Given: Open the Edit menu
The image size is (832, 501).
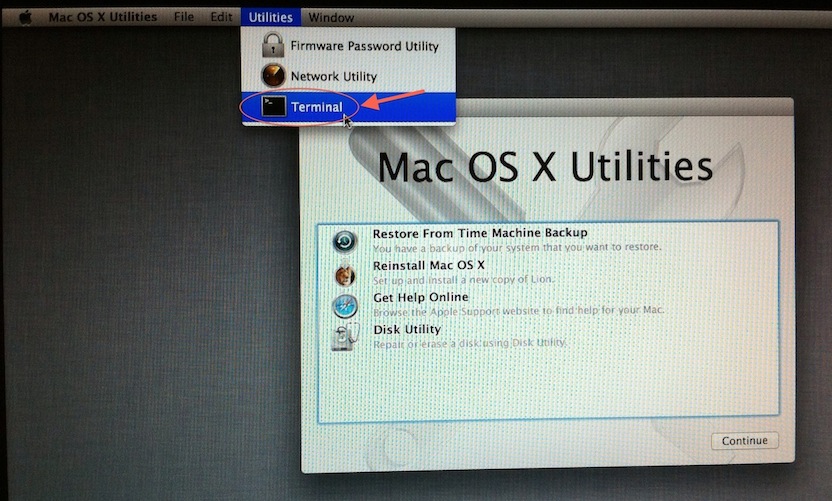Looking at the screenshot, I should (x=221, y=17).
